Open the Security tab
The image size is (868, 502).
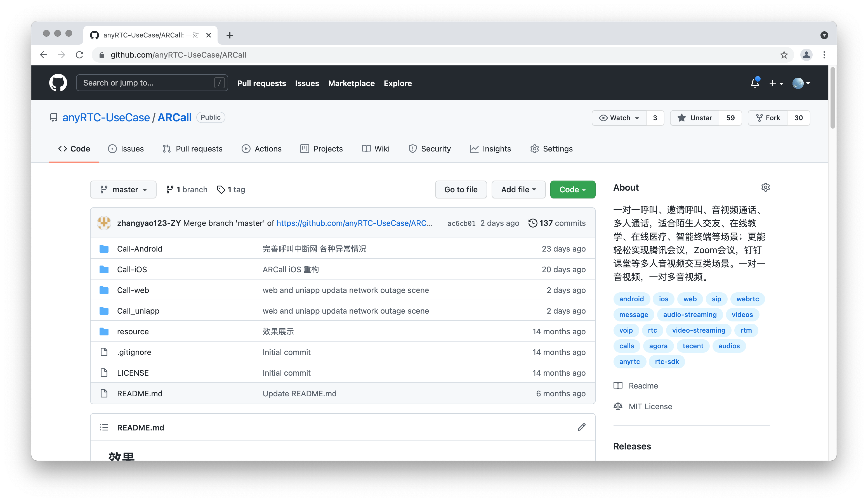click(430, 149)
